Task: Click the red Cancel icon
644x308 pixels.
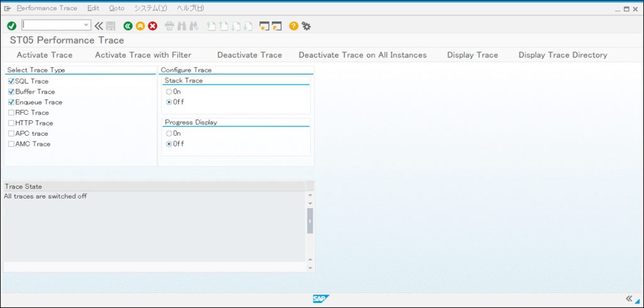Action: 153,26
